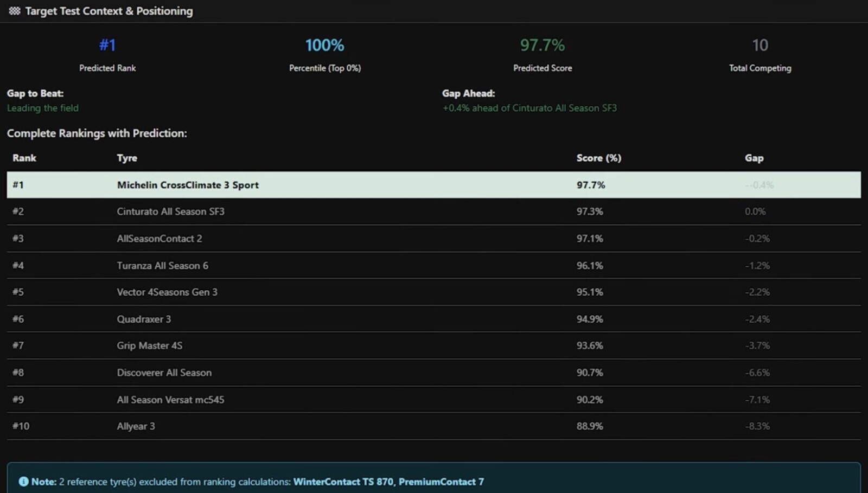Click the -7.1% gap value

click(x=757, y=400)
